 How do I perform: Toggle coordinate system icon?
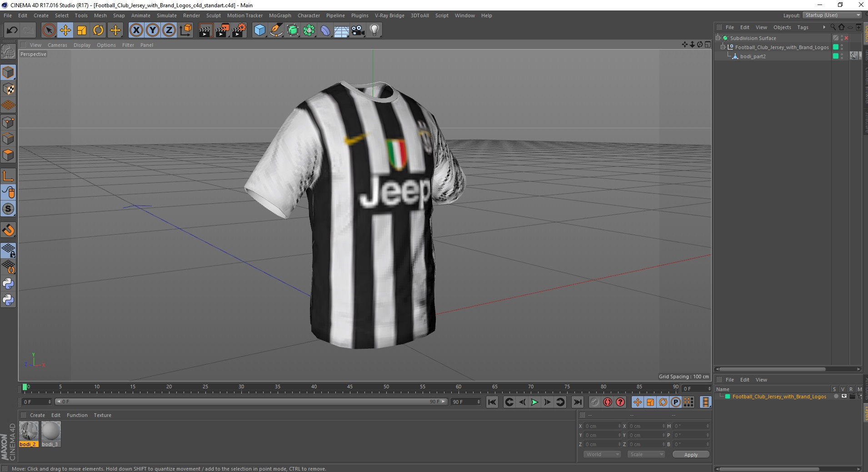click(185, 30)
